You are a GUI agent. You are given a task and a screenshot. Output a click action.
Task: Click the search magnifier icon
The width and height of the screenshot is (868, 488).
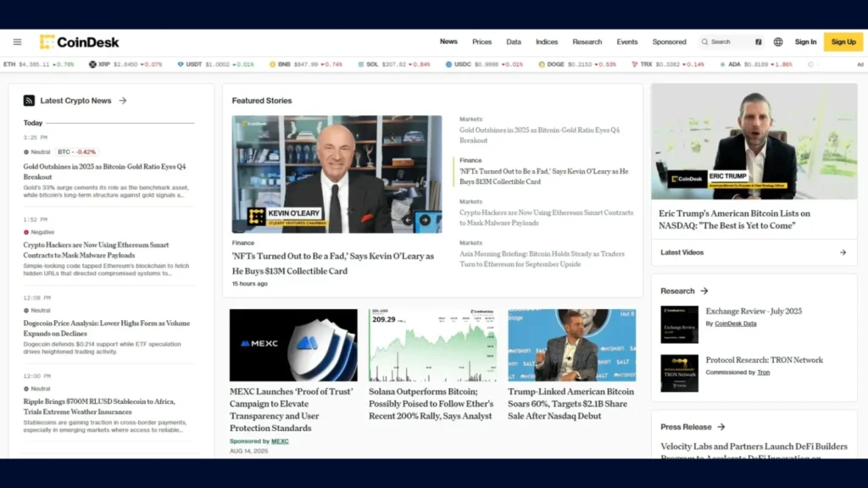(704, 42)
